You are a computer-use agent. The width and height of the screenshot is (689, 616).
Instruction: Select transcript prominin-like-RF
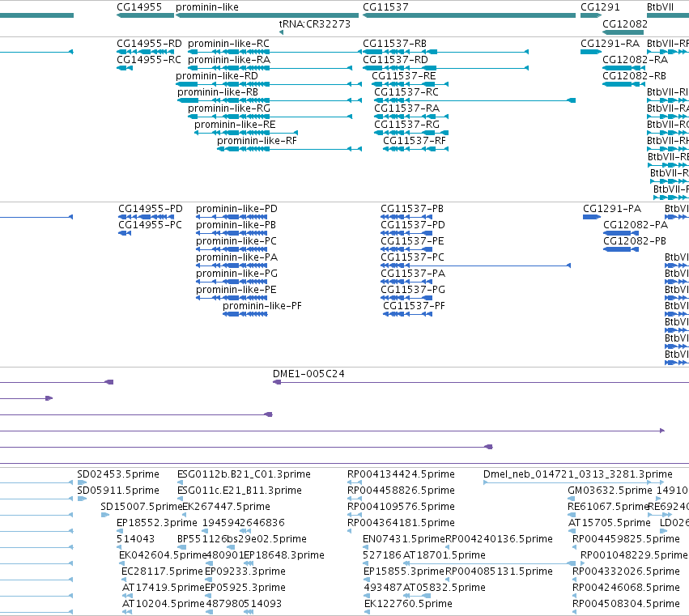coord(290,149)
